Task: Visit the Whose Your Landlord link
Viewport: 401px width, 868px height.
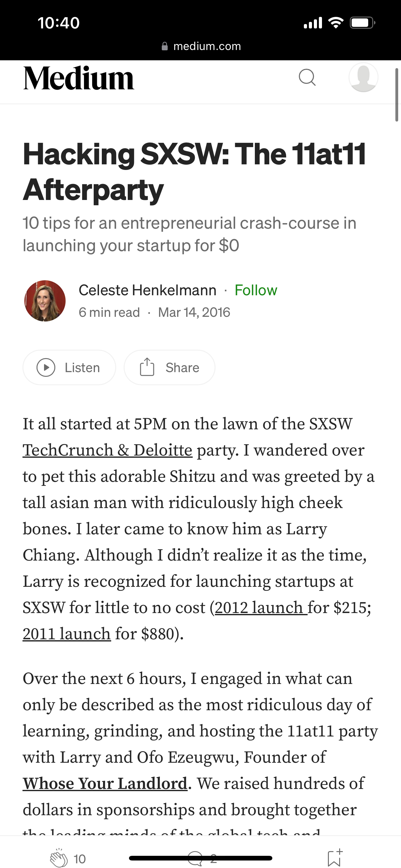Action: click(105, 783)
